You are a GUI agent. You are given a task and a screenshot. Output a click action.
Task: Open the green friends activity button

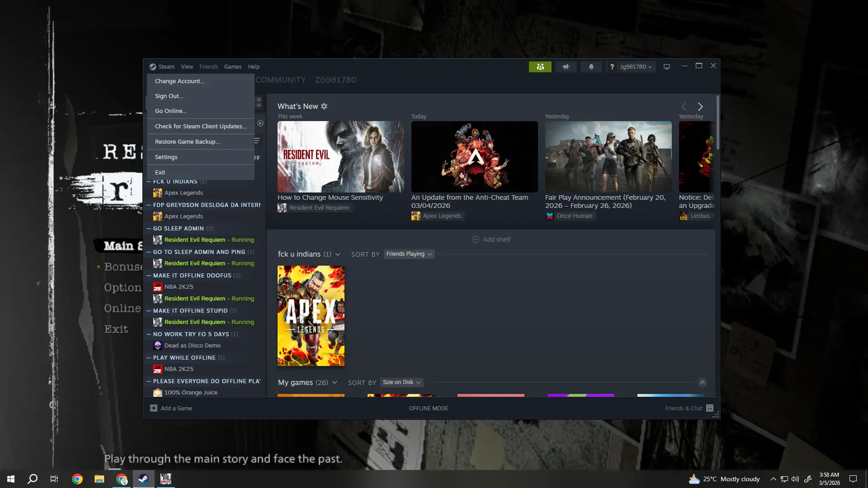(x=540, y=67)
